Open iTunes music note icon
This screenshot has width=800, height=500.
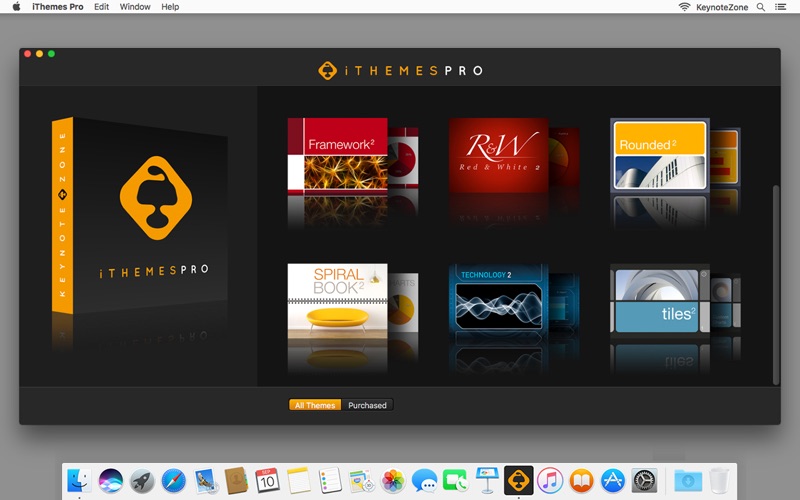point(550,480)
